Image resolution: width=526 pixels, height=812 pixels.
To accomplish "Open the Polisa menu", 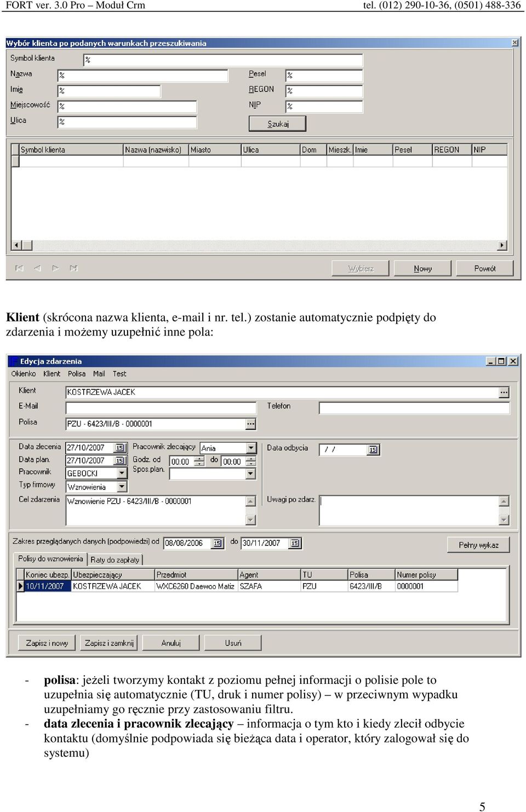I will coord(77,374).
